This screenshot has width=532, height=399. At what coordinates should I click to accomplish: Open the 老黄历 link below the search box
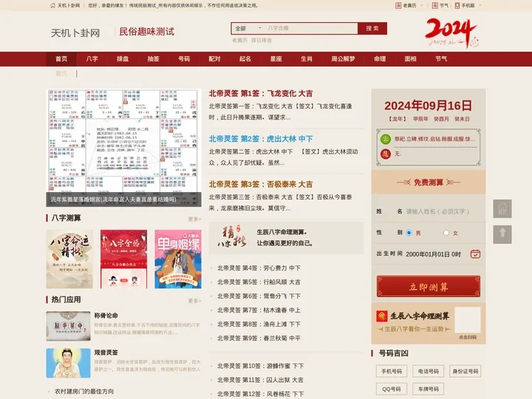coord(239,41)
